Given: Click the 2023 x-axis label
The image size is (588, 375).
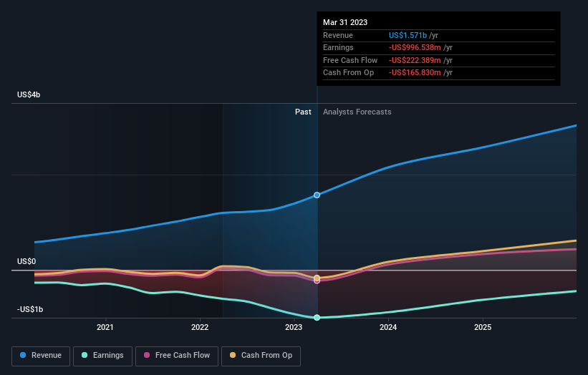Looking at the screenshot, I should pos(294,327).
